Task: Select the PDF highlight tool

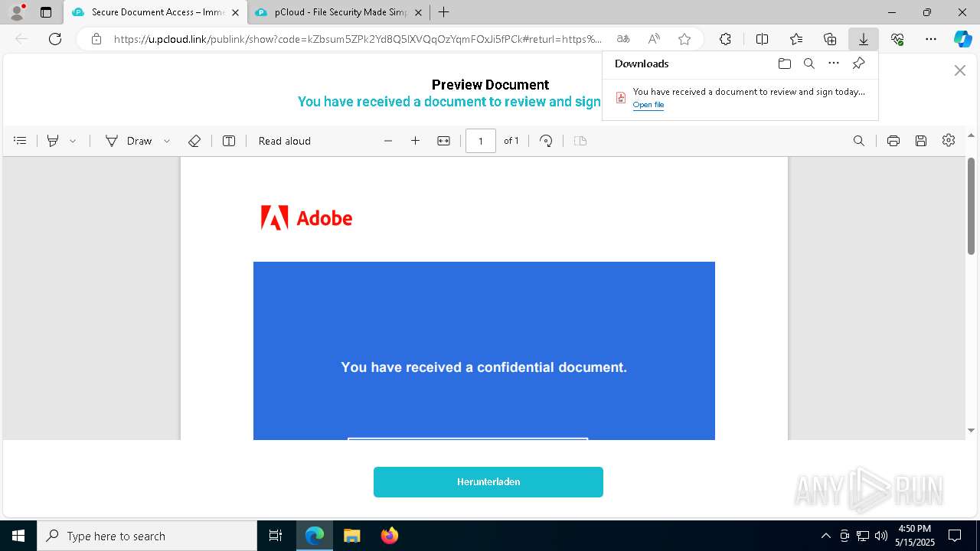Action: tap(53, 141)
